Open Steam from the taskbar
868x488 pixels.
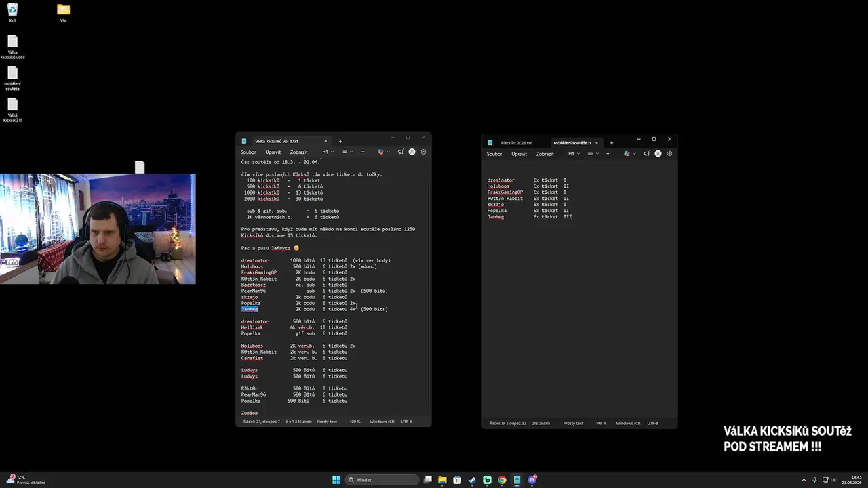pos(472,480)
